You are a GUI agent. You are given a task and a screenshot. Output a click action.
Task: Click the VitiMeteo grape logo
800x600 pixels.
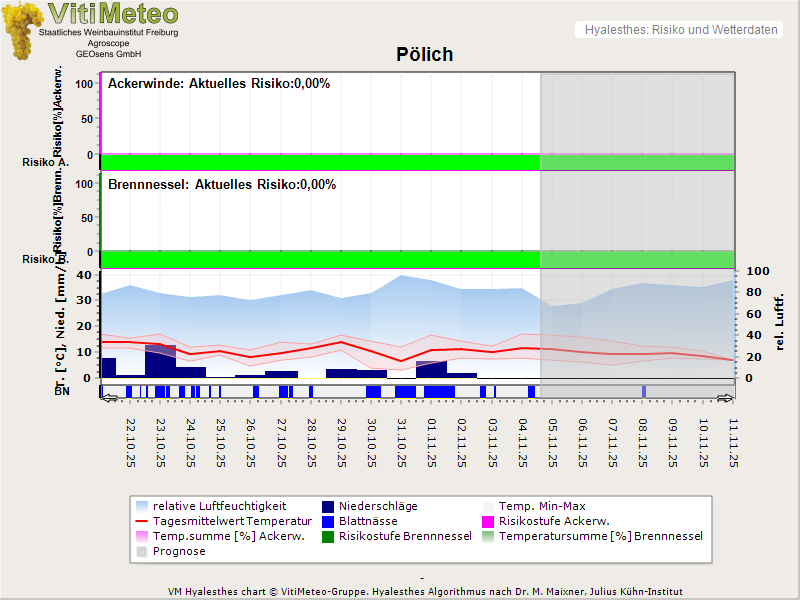click(x=22, y=29)
